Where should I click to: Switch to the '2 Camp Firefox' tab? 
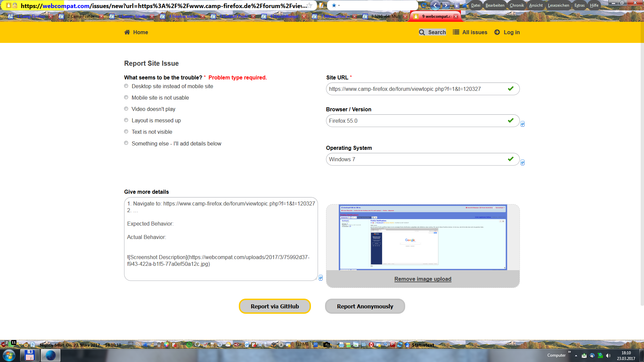point(81,16)
